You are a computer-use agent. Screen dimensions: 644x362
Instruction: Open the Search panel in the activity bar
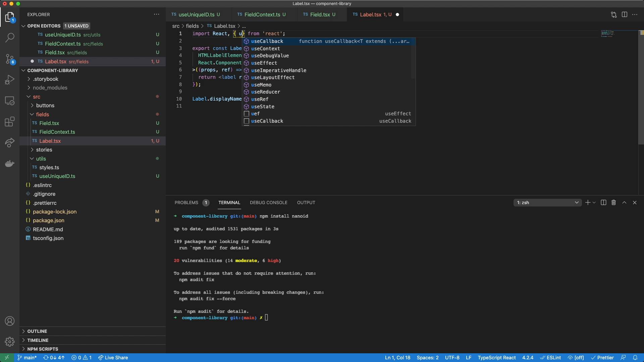[10, 38]
